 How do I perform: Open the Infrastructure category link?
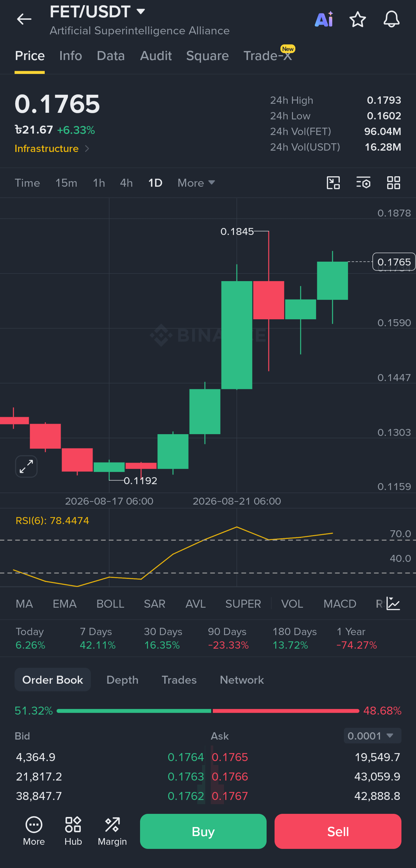pyautogui.click(x=52, y=149)
